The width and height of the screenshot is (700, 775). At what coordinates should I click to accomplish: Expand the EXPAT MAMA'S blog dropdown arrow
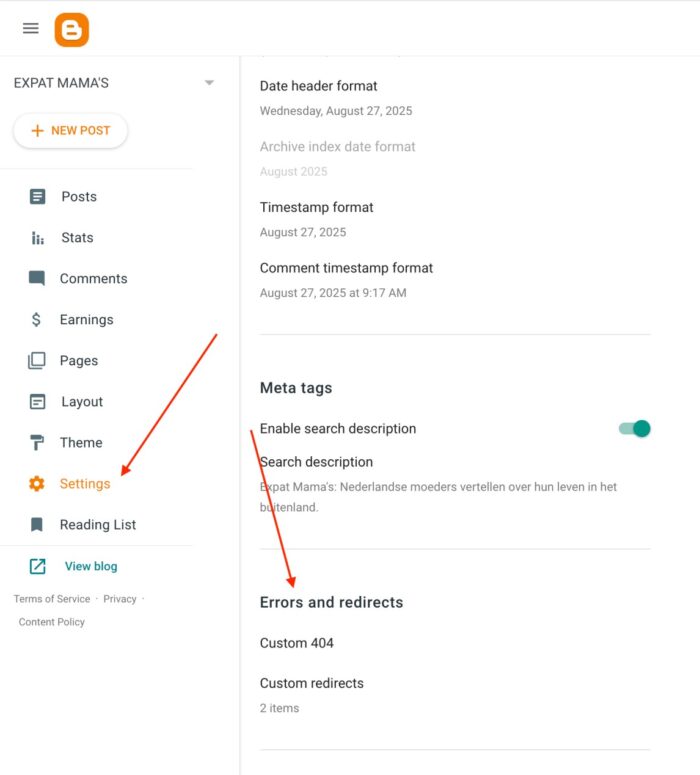pyautogui.click(x=209, y=83)
